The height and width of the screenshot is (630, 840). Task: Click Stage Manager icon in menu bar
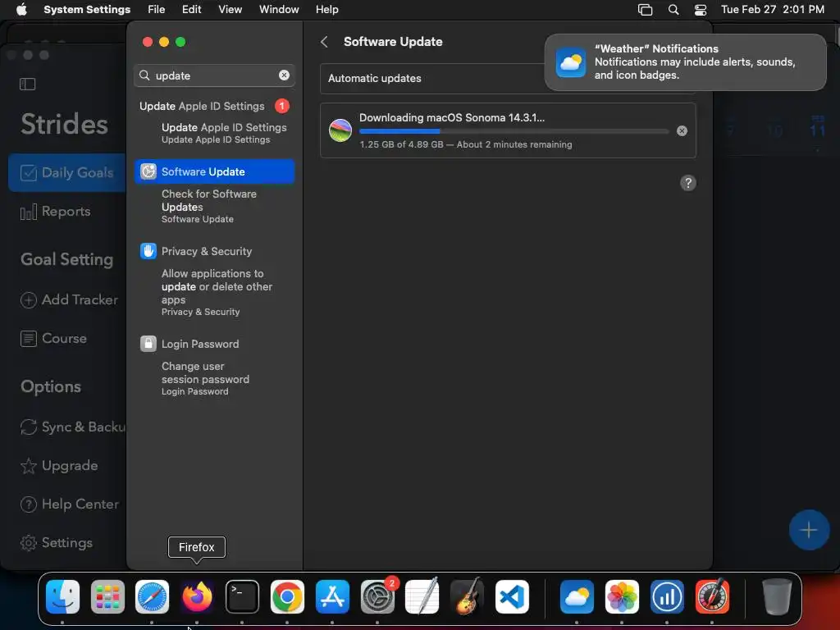[645, 10]
